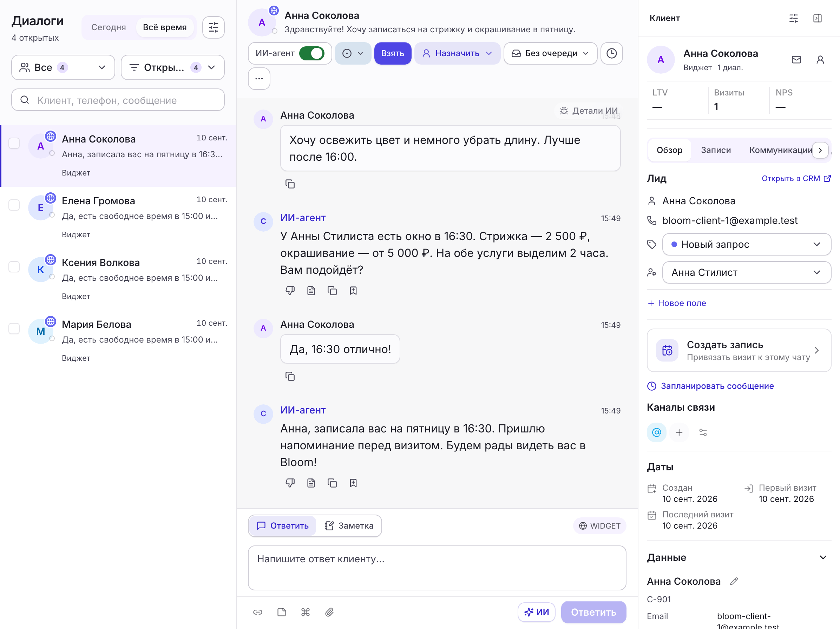Image resolution: width=840 pixels, height=629 pixels.
Task: Focus the dialog search field
Action: tap(118, 100)
